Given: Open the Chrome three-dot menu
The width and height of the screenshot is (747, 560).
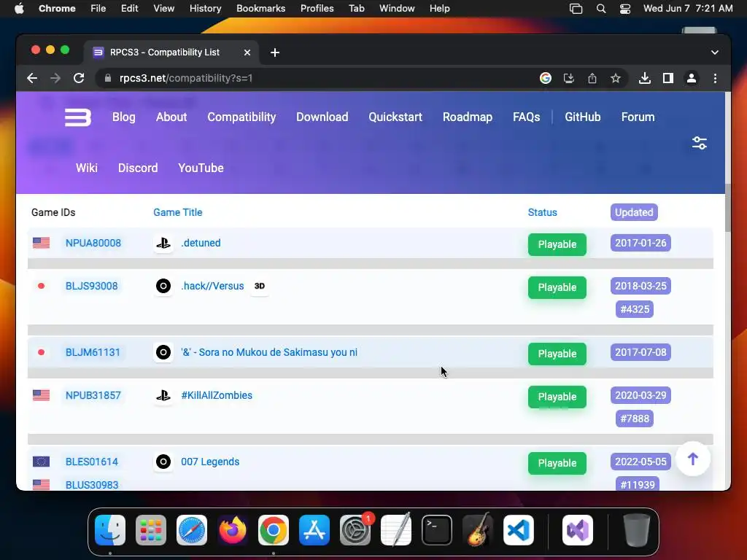Looking at the screenshot, I should [x=715, y=78].
